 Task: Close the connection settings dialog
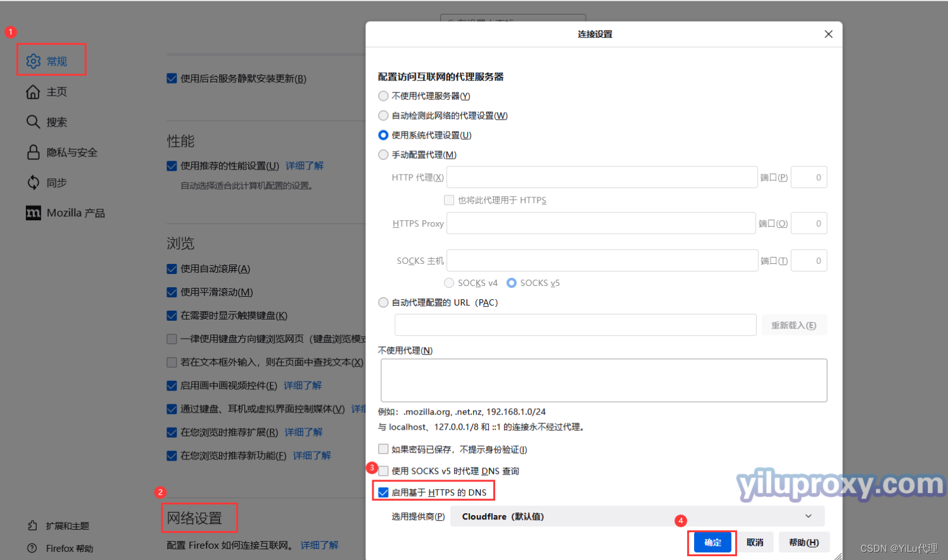pyautogui.click(x=828, y=34)
